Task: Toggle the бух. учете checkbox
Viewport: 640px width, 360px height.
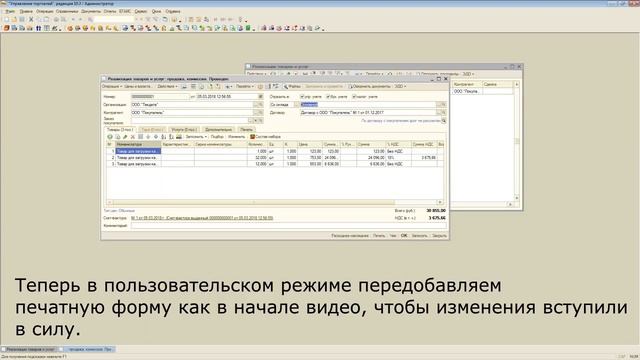Action: 328,97
